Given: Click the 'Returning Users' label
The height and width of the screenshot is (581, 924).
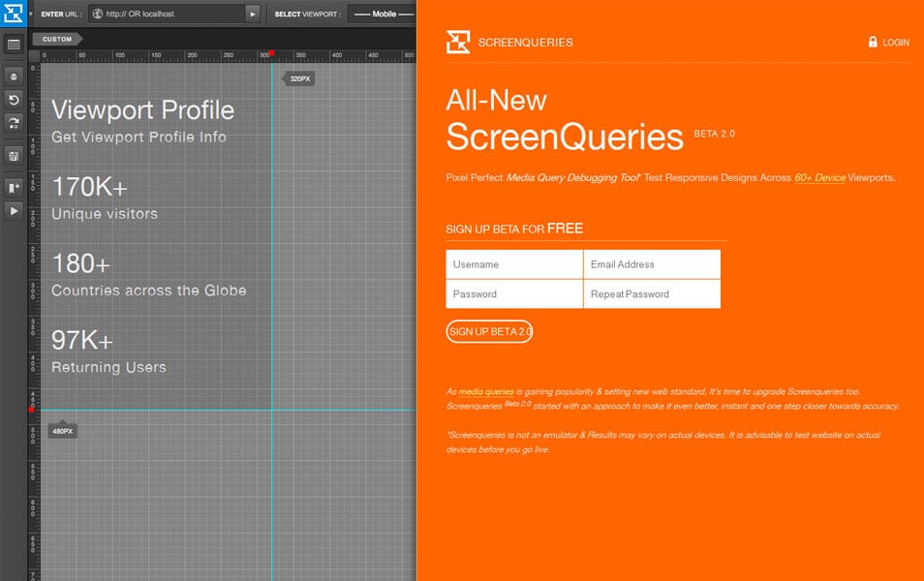Looking at the screenshot, I should click(108, 367).
